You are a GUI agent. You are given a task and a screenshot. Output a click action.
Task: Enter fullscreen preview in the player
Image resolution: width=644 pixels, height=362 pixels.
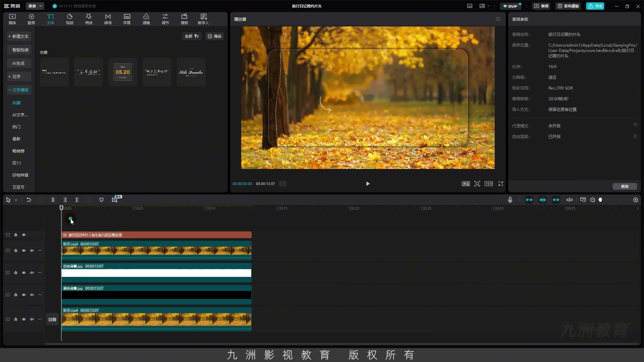[501, 184]
